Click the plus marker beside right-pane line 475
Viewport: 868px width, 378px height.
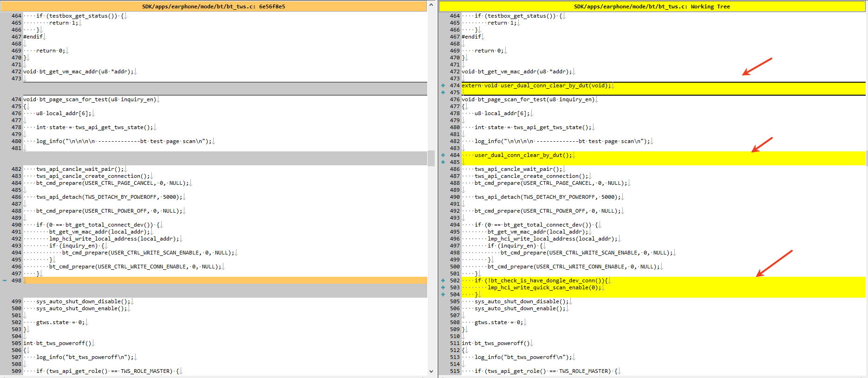coord(443,92)
